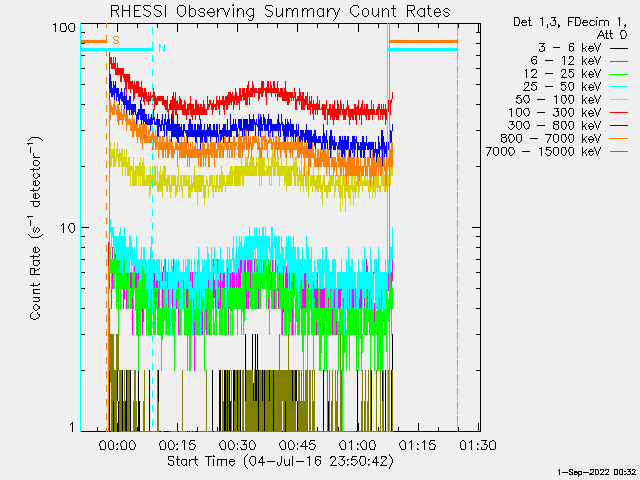Click the black line swatch for 3 - 6 keV
The width and height of the screenshot is (640, 480).
619,49
